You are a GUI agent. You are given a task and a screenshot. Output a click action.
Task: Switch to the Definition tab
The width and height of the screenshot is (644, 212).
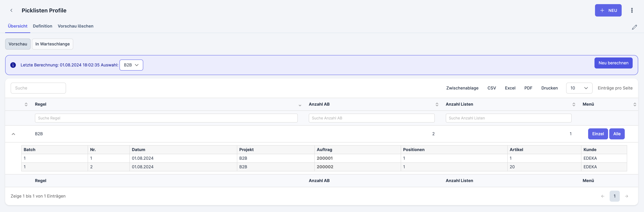pos(42,26)
